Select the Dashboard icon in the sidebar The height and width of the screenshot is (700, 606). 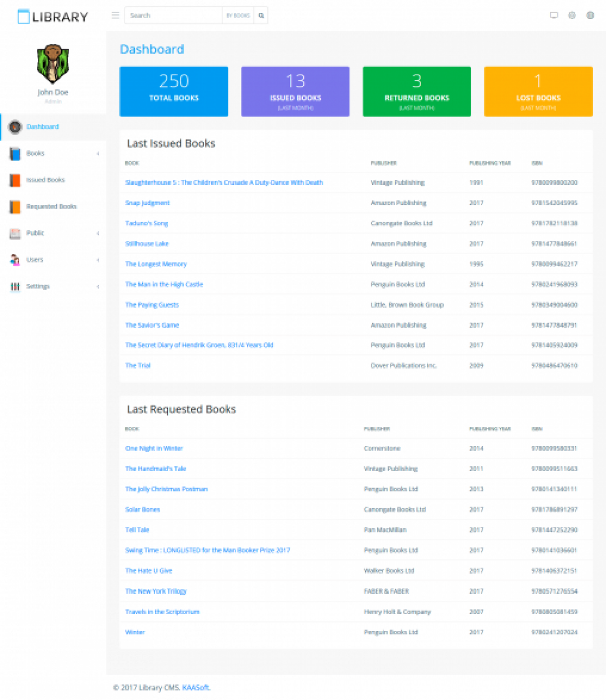tap(15, 127)
